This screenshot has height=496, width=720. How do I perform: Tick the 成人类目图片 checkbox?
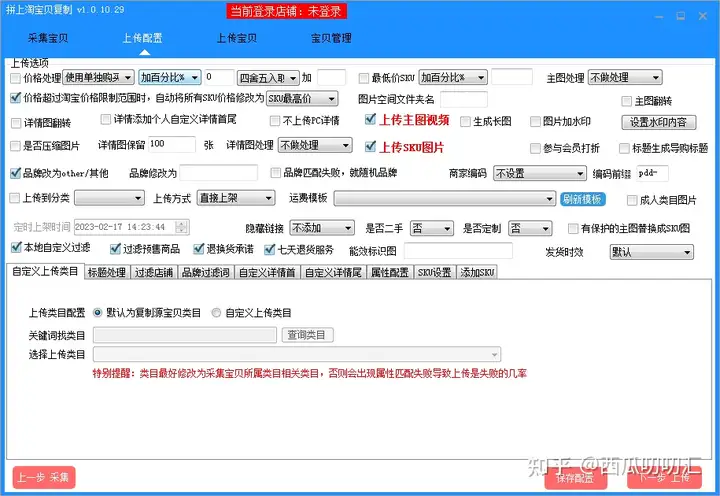point(632,200)
